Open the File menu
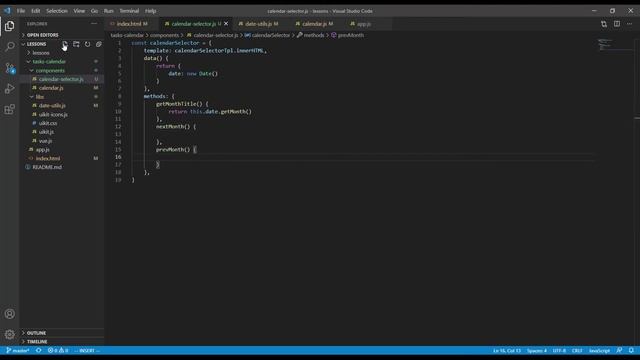This screenshot has width=640, height=360. [x=21, y=11]
